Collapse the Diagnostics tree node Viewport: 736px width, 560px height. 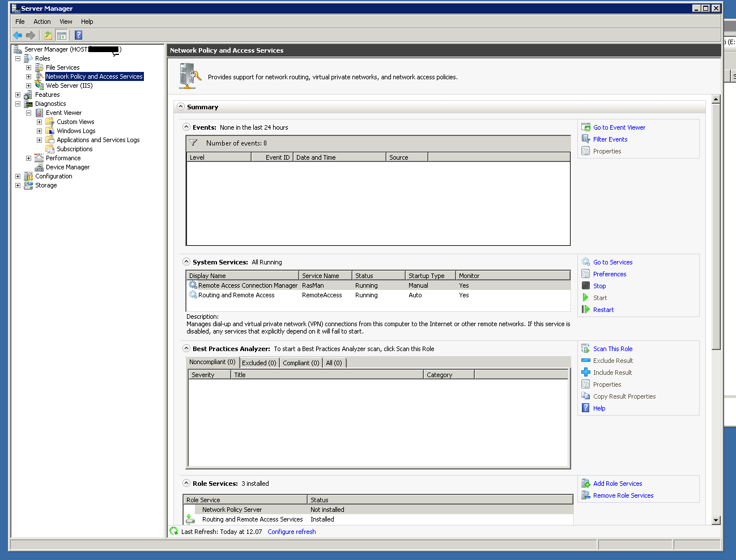point(18,104)
